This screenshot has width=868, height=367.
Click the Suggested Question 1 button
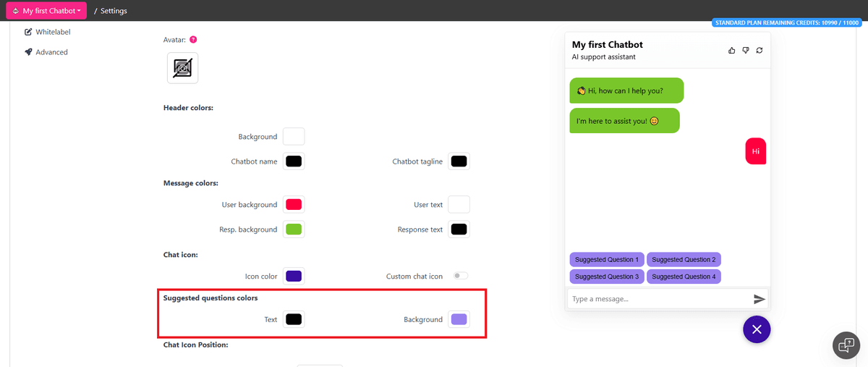coord(606,259)
